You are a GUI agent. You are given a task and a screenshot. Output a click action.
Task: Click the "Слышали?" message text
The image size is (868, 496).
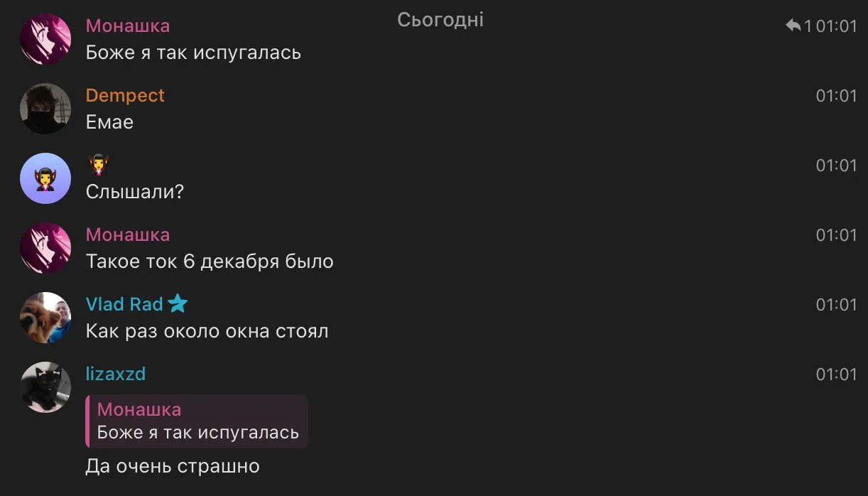(x=134, y=192)
